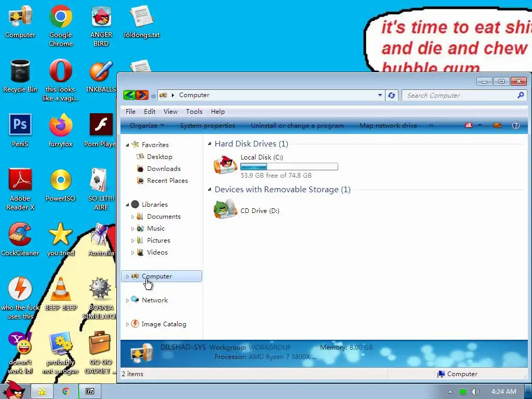Toggle the preview pane icon
Image resolution: width=532 pixels, height=399 pixels.
[497, 126]
